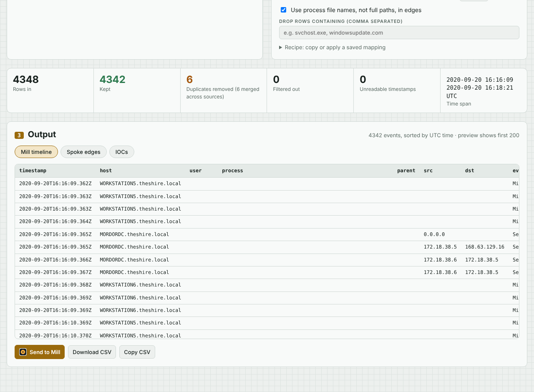Viewport: 534px width, 392px height.
Task: Select timestamp 2020-09-20T16:16:09.362Z cell
Action: click(x=55, y=183)
